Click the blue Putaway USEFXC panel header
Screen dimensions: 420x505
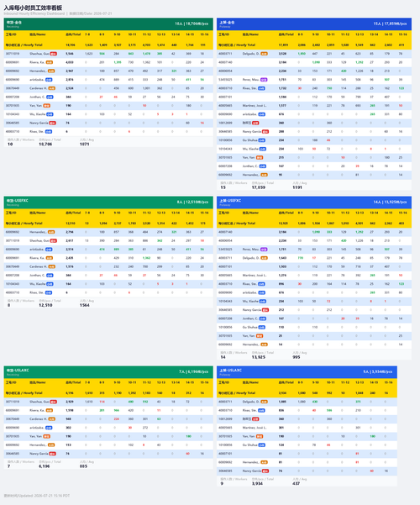click(x=314, y=203)
